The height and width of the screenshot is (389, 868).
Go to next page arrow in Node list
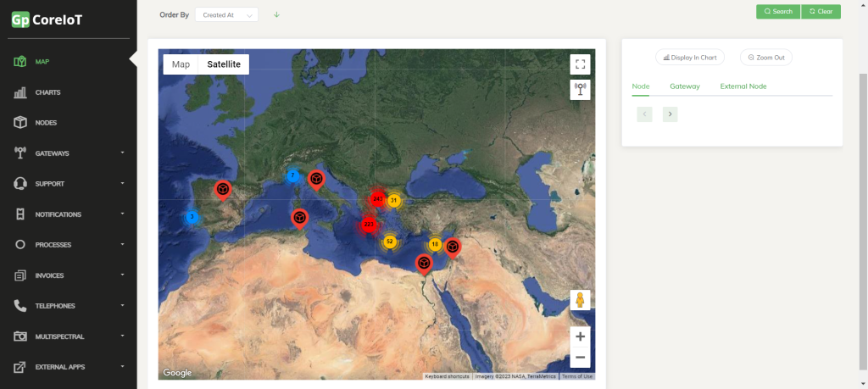point(670,114)
